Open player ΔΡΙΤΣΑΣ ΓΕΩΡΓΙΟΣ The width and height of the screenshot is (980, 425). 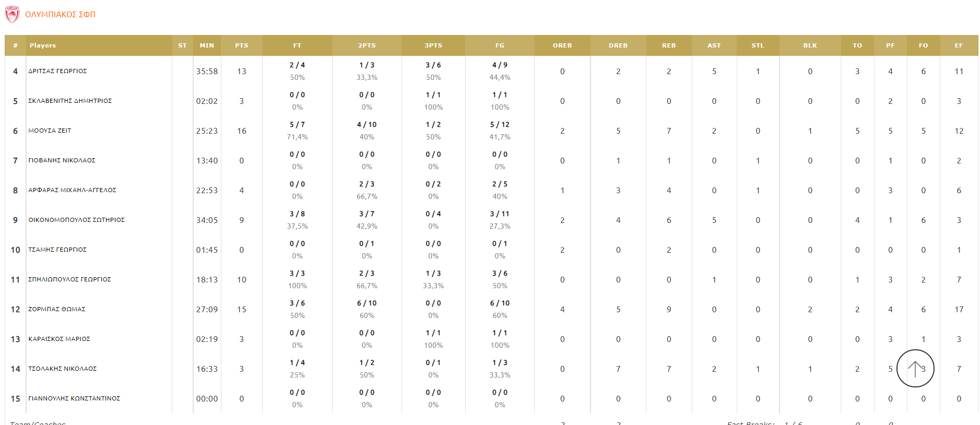pyautogui.click(x=57, y=71)
